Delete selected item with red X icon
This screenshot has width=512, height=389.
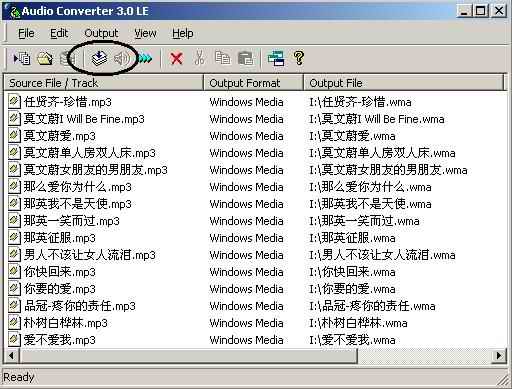[x=176, y=59]
